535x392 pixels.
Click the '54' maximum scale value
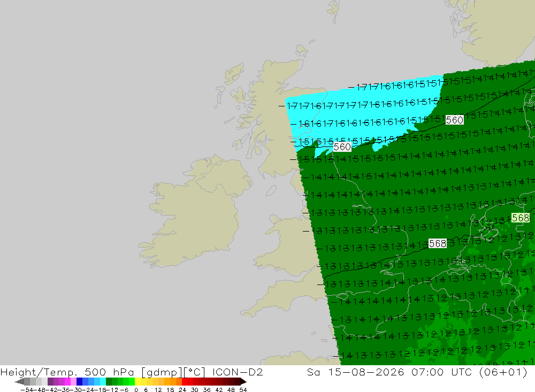click(x=243, y=390)
